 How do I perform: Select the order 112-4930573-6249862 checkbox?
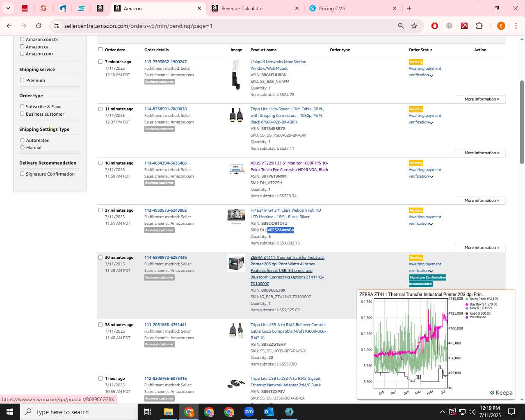(x=100, y=210)
